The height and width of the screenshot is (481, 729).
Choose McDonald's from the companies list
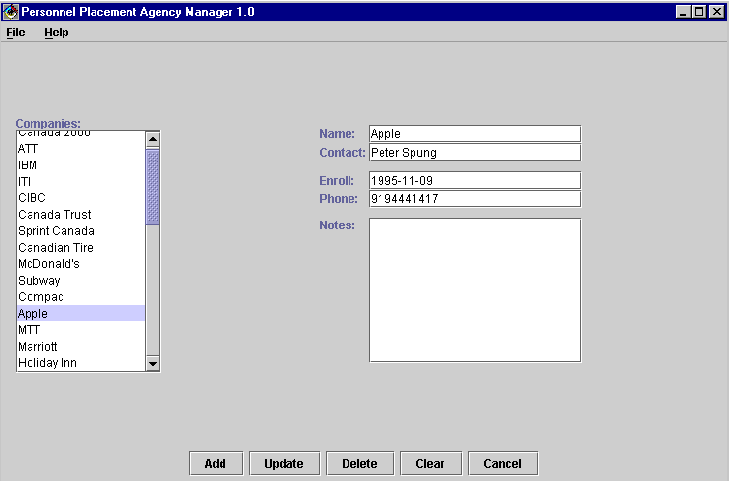coord(48,264)
